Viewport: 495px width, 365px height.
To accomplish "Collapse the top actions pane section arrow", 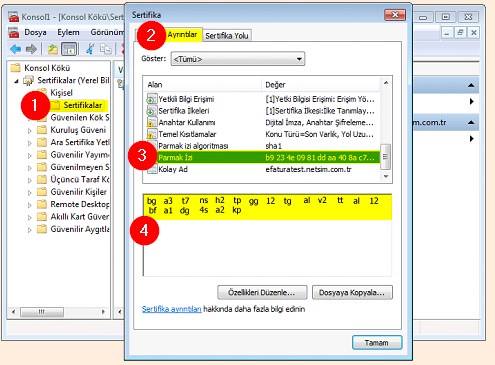I will tap(471, 85).
